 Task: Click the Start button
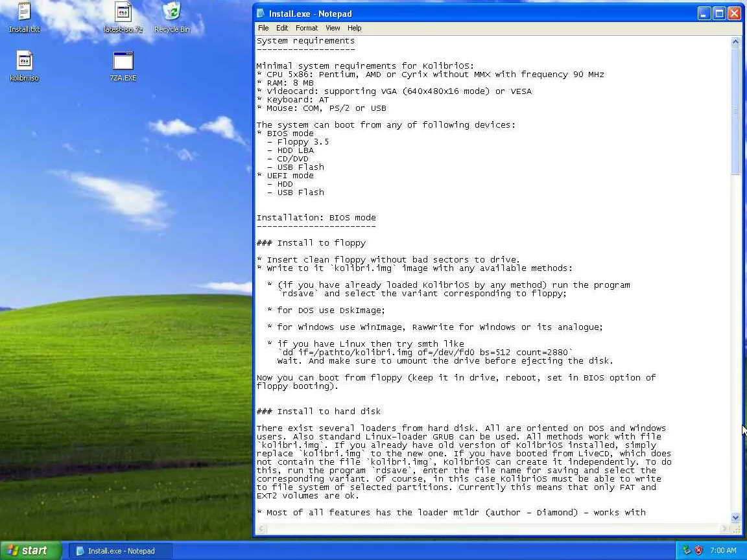(x=30, y=550)
